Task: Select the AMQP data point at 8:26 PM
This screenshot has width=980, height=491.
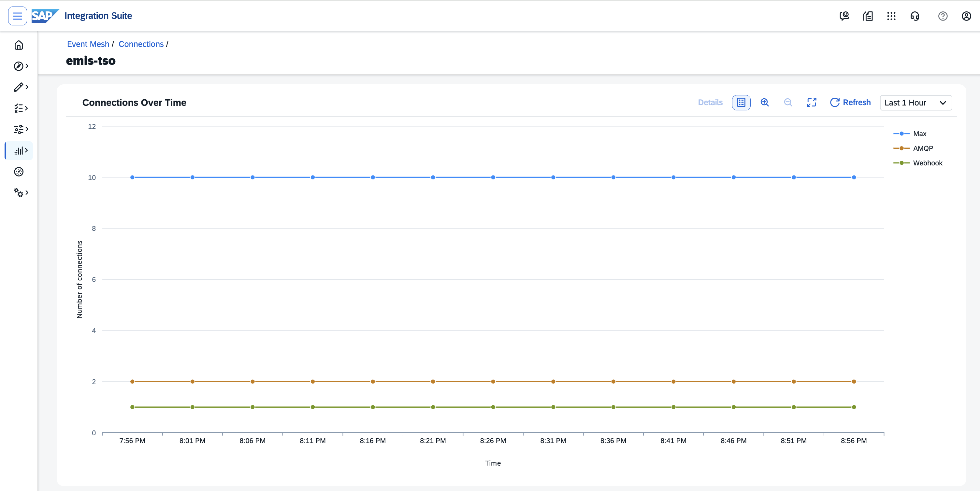Action: (493, 382)
